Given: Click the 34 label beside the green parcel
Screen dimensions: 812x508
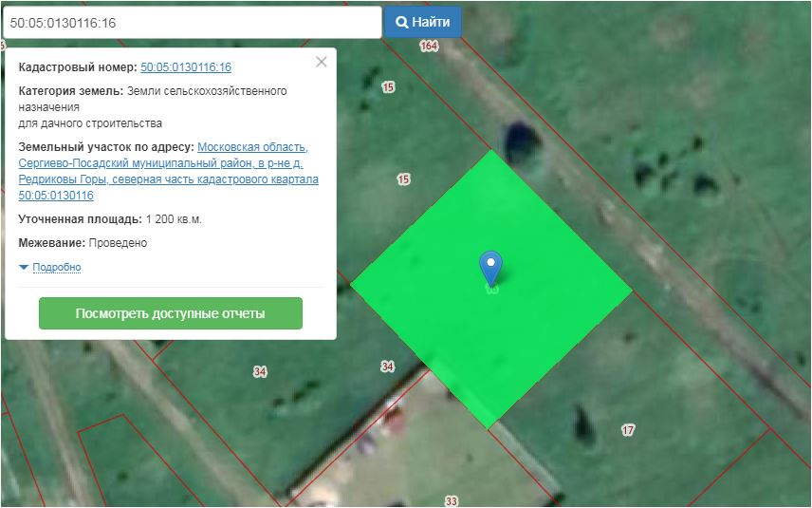Looking at the screenshot, I should (387, 366).
